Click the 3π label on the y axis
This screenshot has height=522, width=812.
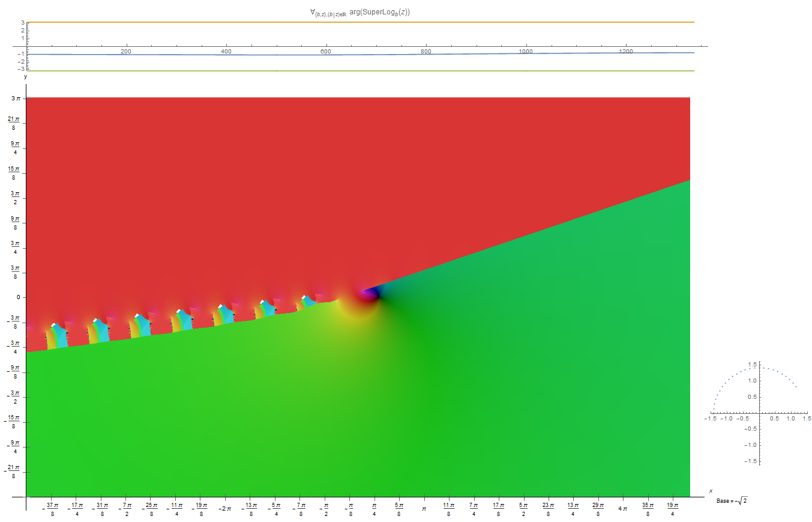click(x=16, y=97)
